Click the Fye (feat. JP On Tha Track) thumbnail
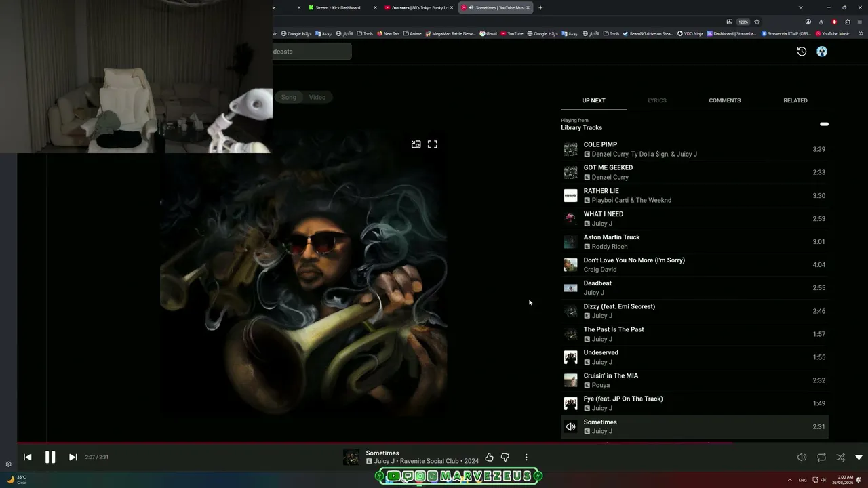The height and width of the screenshot is (488, 868). (x=571, y=403)
